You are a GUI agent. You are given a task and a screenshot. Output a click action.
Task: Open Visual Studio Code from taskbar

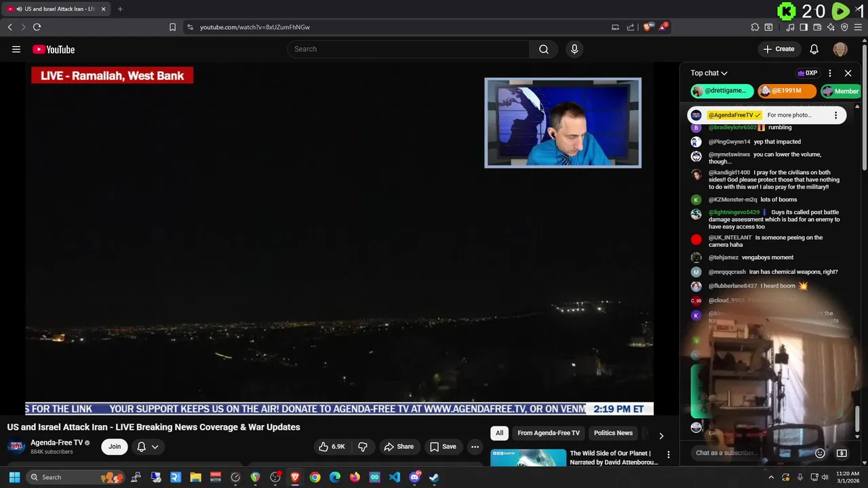tap(395, 477)
